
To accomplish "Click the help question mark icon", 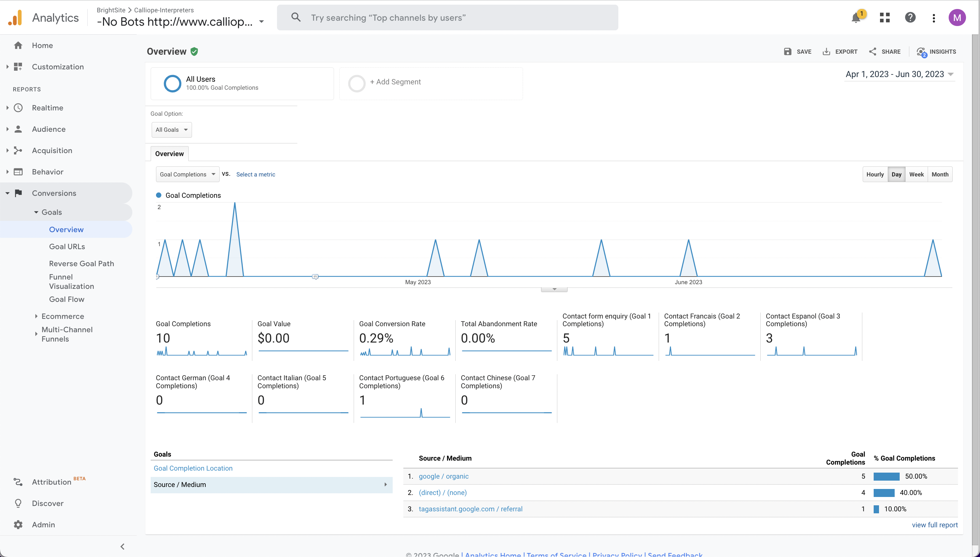I will pyautogui.click(x=910, y=18).
